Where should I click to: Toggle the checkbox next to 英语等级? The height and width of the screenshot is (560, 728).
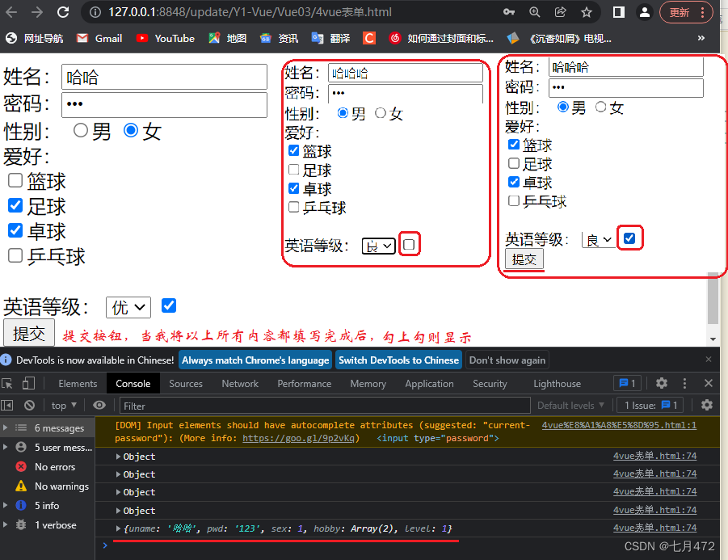pyautogui.click(x=169, y=305)
